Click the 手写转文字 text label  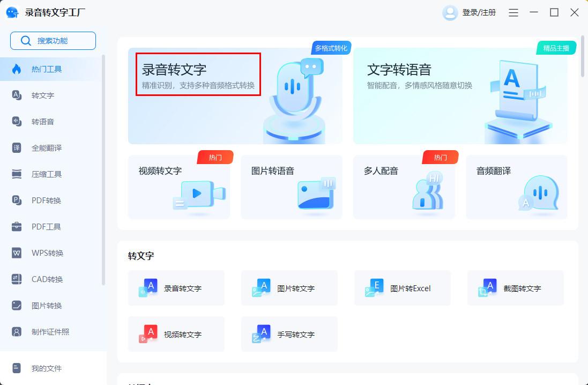(x=296, y=335)
